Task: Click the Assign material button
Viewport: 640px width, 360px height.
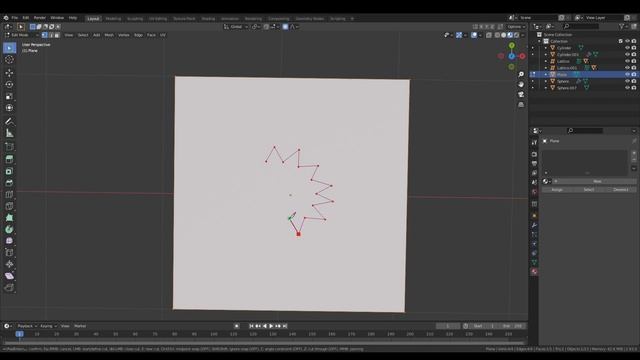Action: pos(557,190)
